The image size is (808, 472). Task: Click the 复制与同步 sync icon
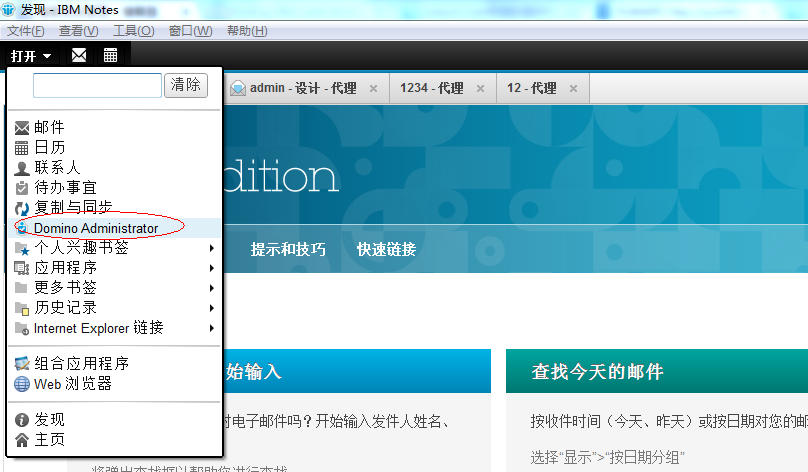[x=22, y=208]
